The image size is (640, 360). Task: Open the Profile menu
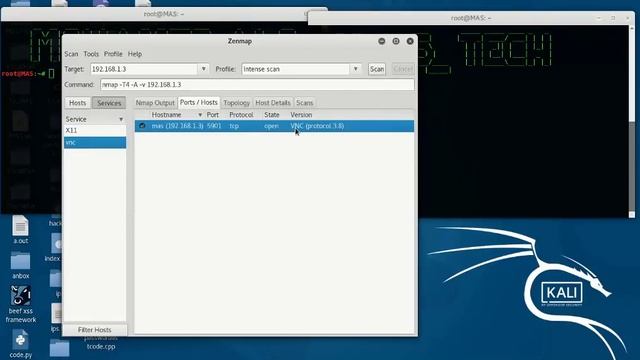[x=113, y=54]
